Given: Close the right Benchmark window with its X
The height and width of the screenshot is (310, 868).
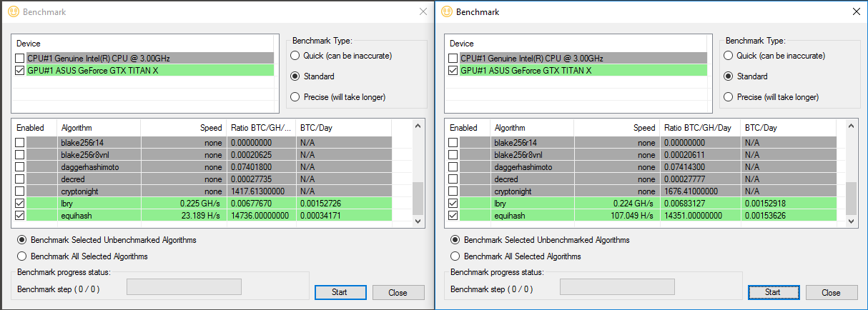Looking at the screenshot, I should 857,11.
